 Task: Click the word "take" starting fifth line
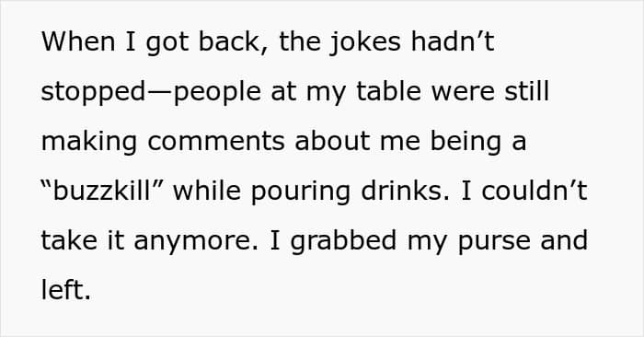(x=69, y=240)
